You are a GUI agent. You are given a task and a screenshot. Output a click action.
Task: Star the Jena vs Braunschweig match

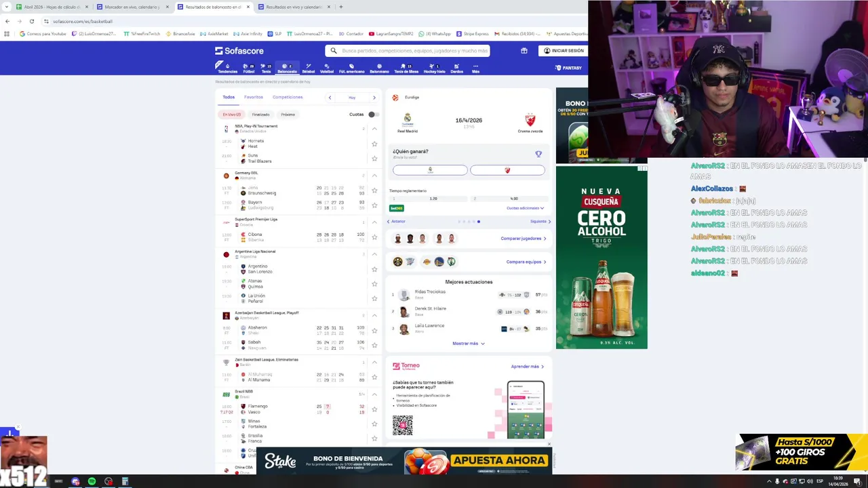[x=374, y=190]
